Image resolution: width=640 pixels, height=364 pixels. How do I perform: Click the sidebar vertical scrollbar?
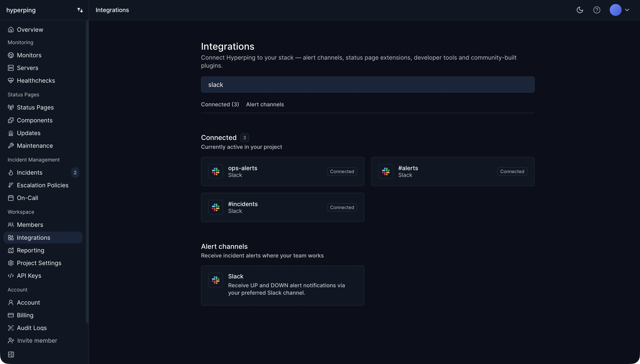click(87, 171)
